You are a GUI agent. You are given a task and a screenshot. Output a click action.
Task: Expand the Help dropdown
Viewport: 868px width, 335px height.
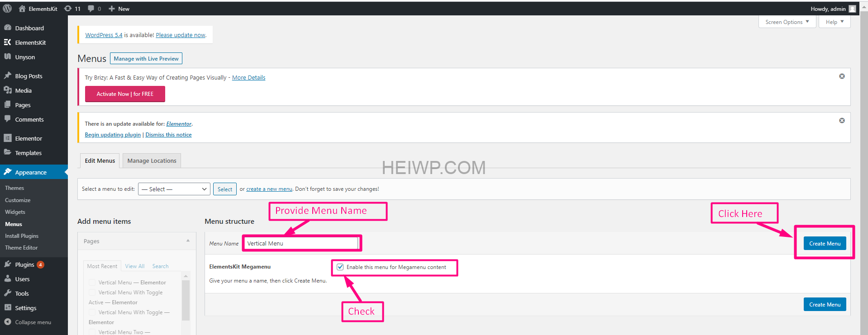[835, 22]
